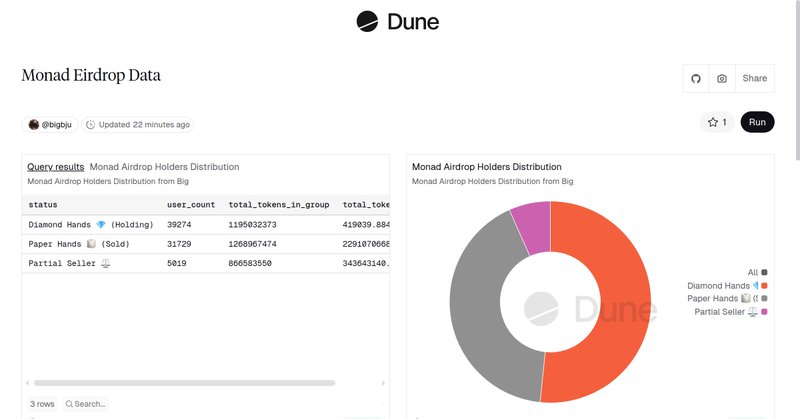Sort by the status column header
Viewport: 800px width, 419px height.
point(43,205)
